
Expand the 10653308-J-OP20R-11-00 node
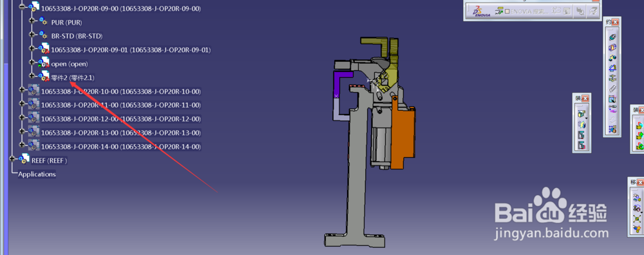(22, 104)
